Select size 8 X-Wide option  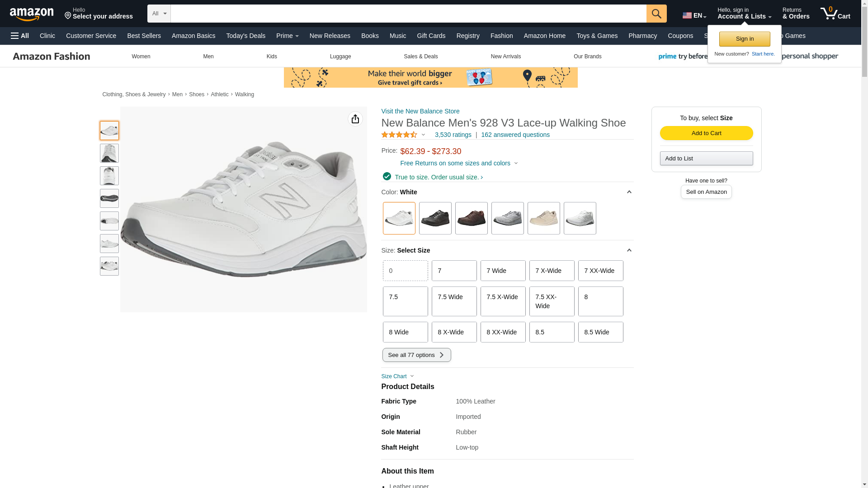click(454, 332)
